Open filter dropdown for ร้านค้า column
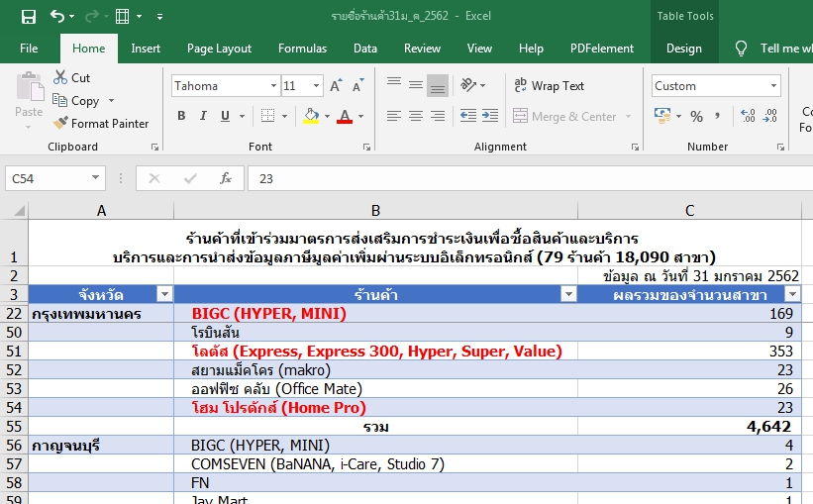Screen dimensions: 813x504 [568, 294]
